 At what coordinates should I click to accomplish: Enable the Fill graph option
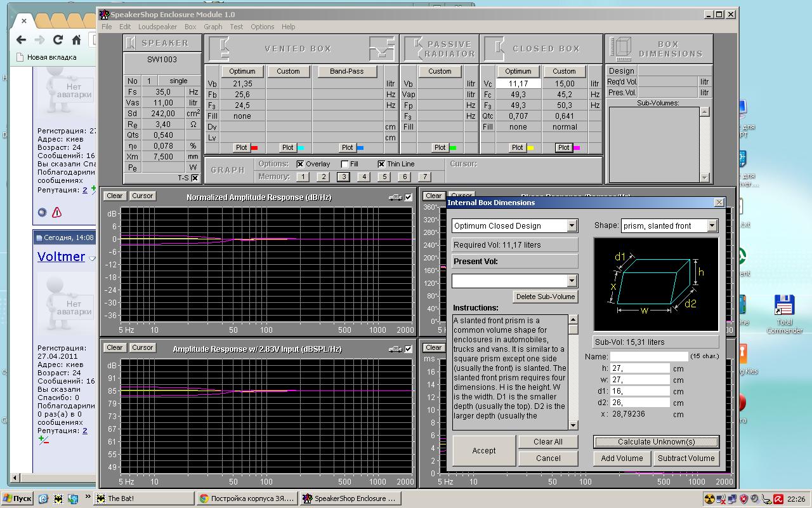pyautogui.click(x=345, y=164)
